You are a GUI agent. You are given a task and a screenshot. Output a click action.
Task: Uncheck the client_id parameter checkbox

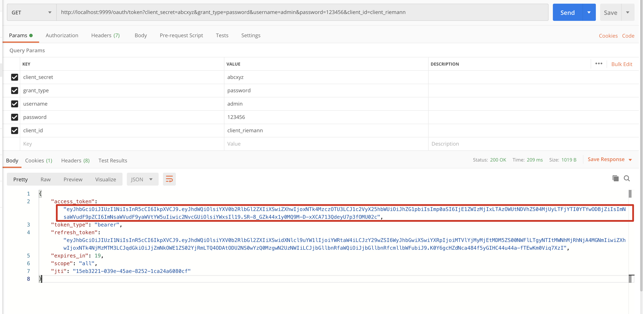coord(14,130)
